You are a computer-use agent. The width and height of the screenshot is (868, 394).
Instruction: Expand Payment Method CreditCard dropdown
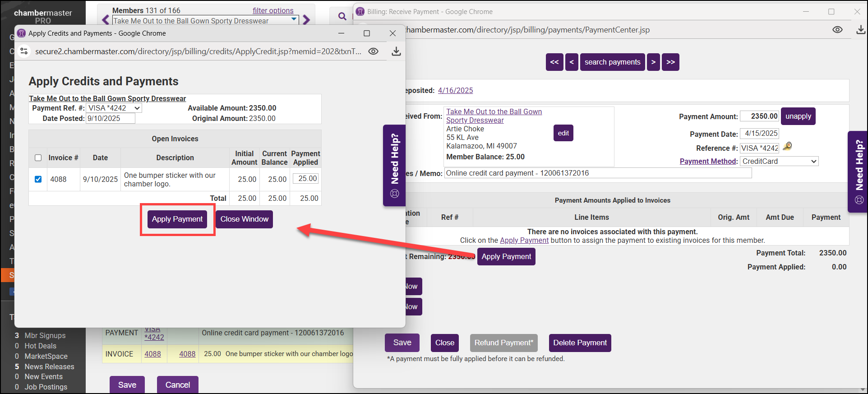(x=779, y=162)
